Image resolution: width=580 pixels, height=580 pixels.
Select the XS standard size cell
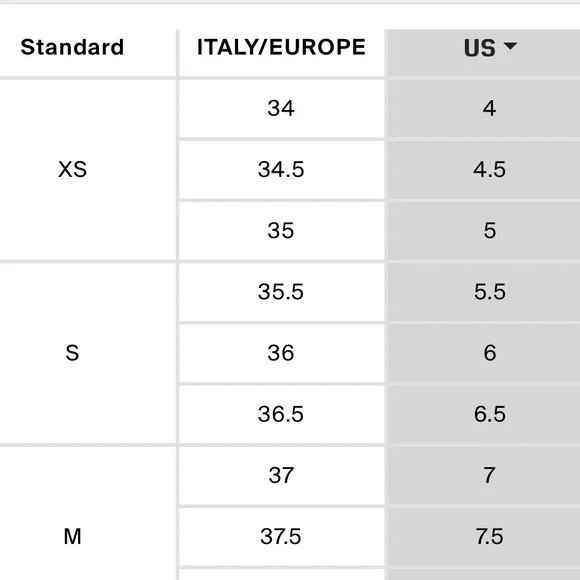click(87, 170)
